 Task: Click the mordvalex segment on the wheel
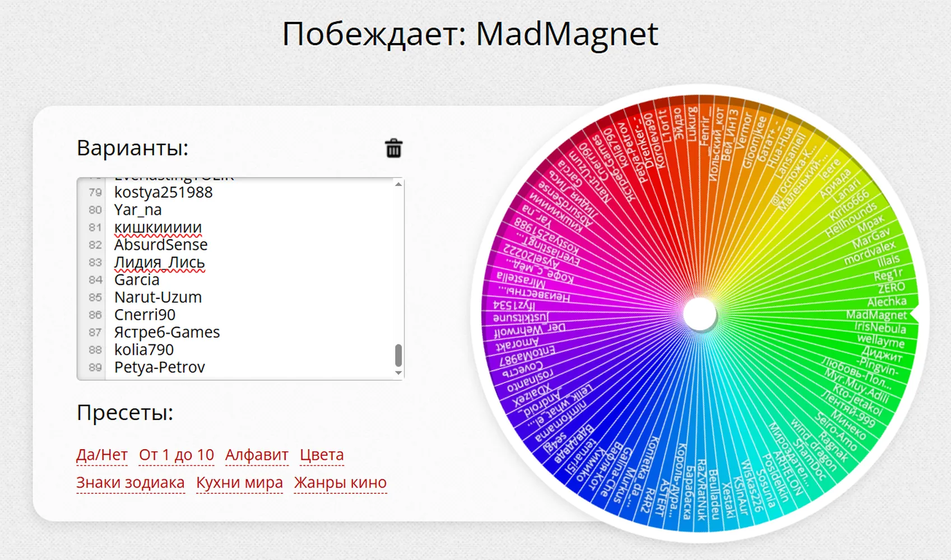870,254
